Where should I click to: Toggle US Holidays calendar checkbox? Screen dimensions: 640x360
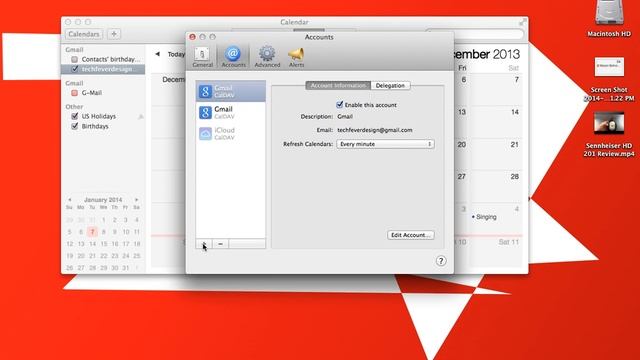coord(75,116)
